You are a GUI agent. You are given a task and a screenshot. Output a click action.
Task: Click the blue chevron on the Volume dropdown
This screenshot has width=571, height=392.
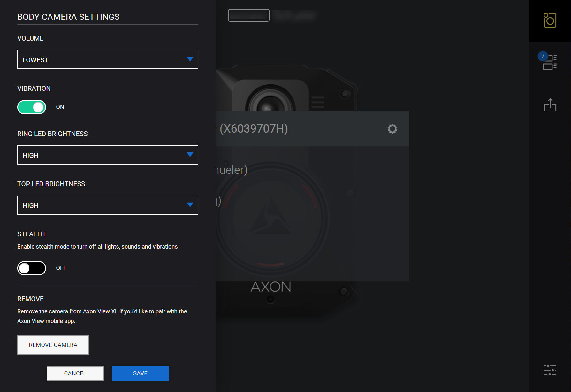click(190, 59)
